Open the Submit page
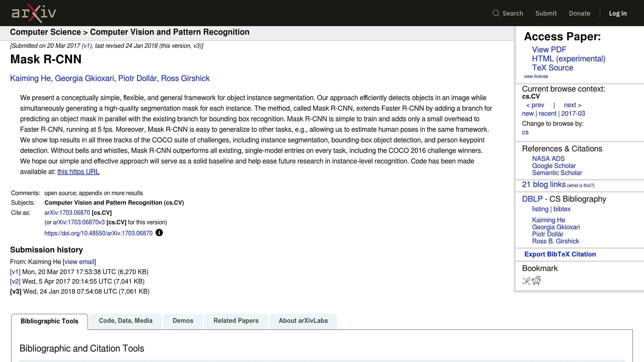Viewport: 644px width, 362px height. pyautogui.click(x=546, y=13)
